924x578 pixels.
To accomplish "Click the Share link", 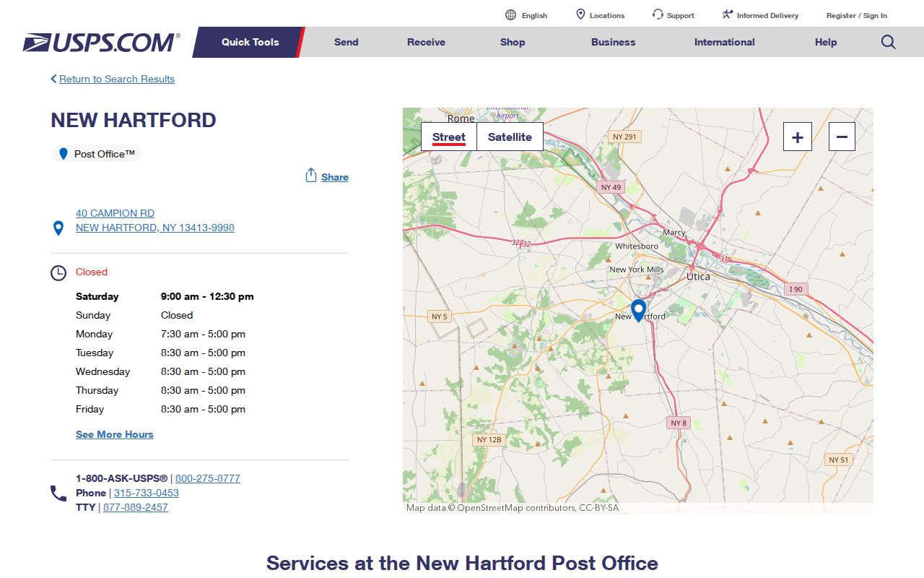I will pyautogui.click(x=335, y=177).
